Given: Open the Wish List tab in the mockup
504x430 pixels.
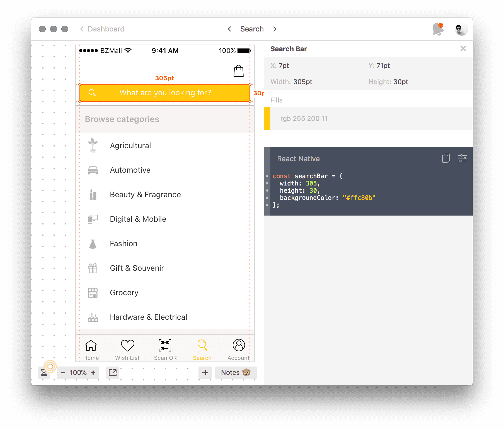Looking at the screenshot, I should coord(127,349).
